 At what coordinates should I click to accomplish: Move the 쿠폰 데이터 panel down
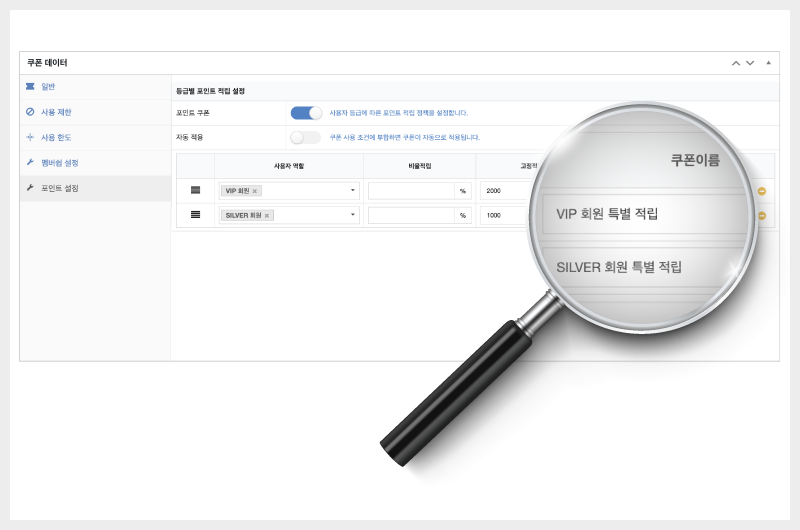pos(750,63)
